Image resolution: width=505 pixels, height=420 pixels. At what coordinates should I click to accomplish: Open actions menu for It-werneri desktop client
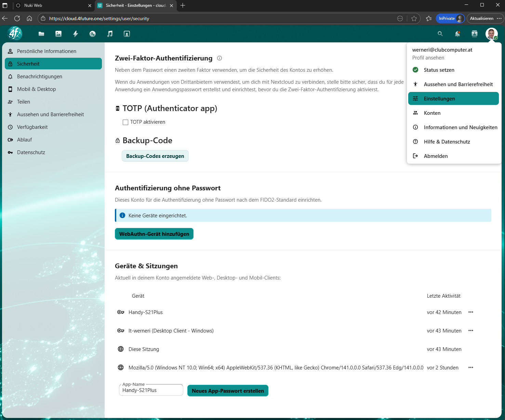(471, 330)
